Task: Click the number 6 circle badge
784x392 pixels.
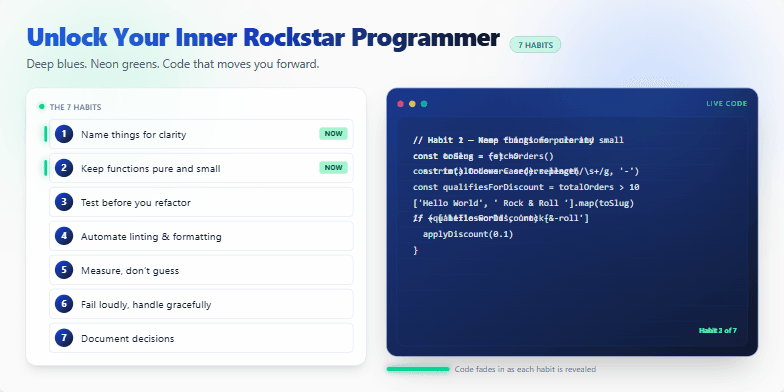Action: (64, 304)
